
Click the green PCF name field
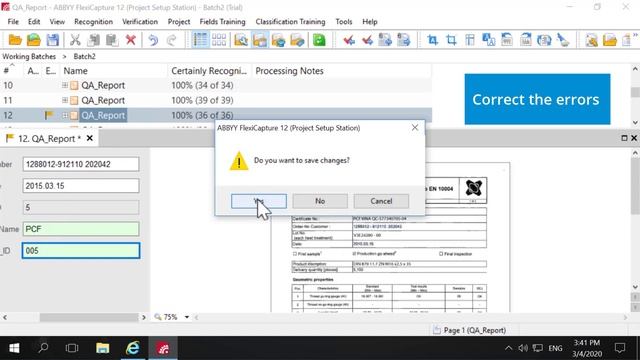[x=81, y=229]
